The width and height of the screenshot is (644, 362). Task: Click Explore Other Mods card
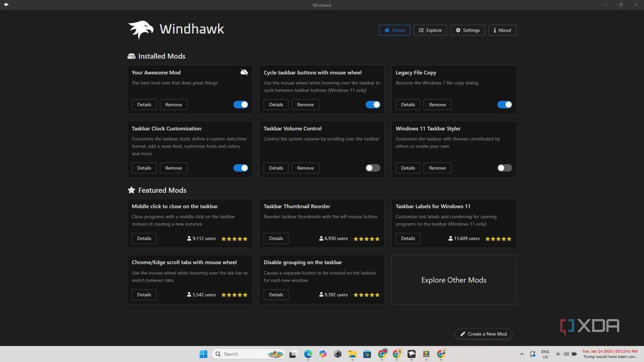(454, 280)
